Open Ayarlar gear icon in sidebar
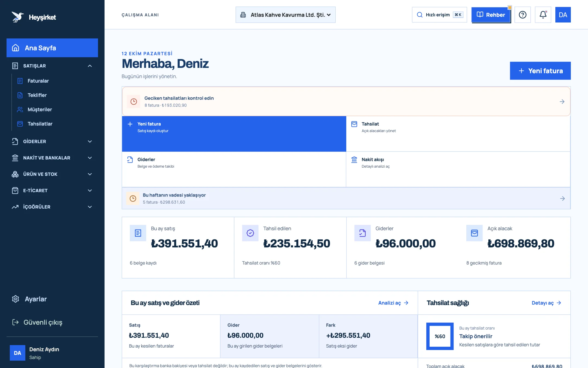The width and height of the screenshot is (588, 368). (16, 299)
